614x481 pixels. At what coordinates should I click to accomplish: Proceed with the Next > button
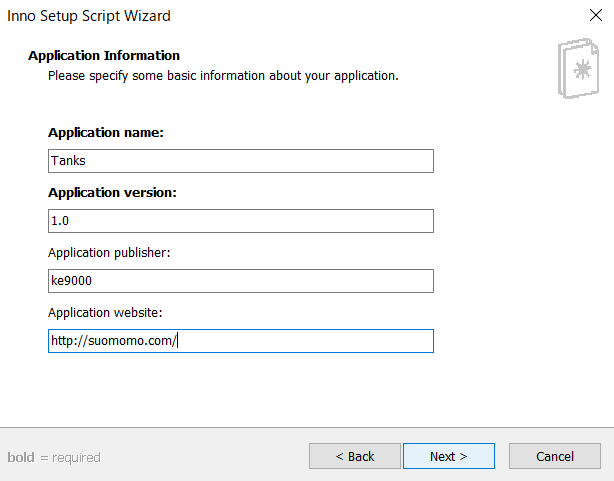point(449,456)
